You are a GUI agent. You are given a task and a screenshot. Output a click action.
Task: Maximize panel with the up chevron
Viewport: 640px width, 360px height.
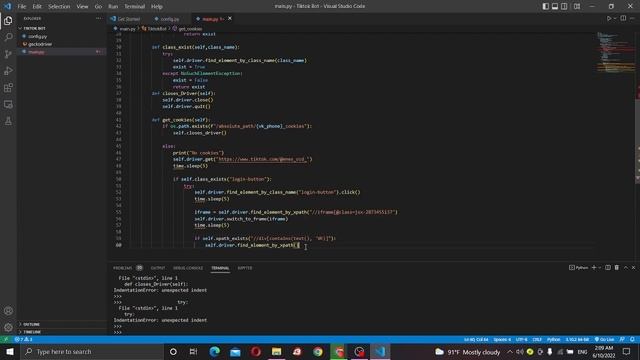(626, 267)
